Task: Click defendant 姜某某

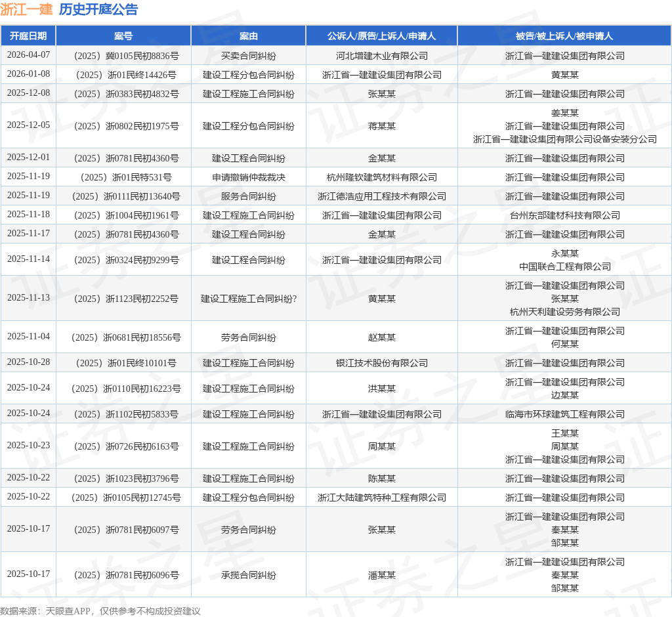Action: click(x=565, y=113)
